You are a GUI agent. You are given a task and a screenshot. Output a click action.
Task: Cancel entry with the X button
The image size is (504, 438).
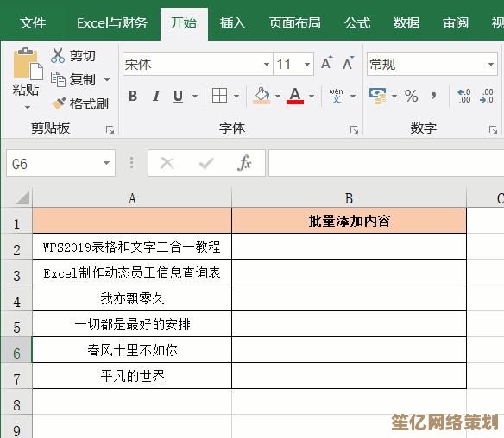point(167,163)
